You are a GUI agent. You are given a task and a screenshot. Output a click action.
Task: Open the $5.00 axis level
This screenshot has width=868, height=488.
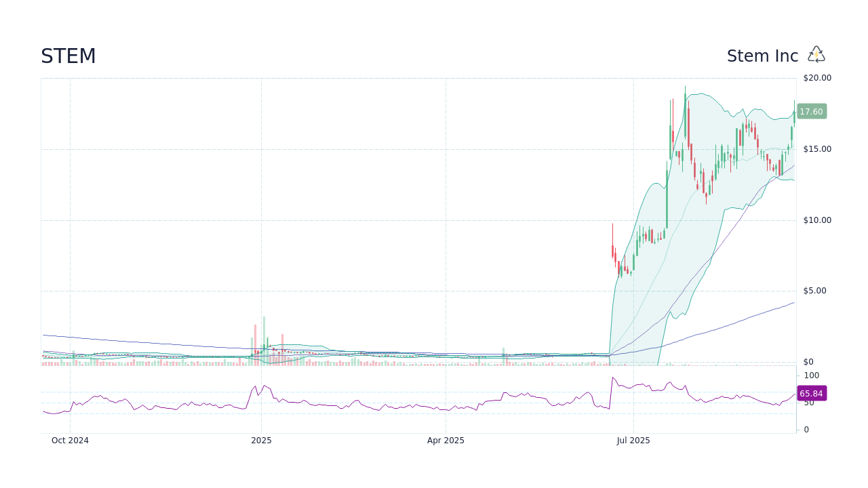click(x=814, y=291)
